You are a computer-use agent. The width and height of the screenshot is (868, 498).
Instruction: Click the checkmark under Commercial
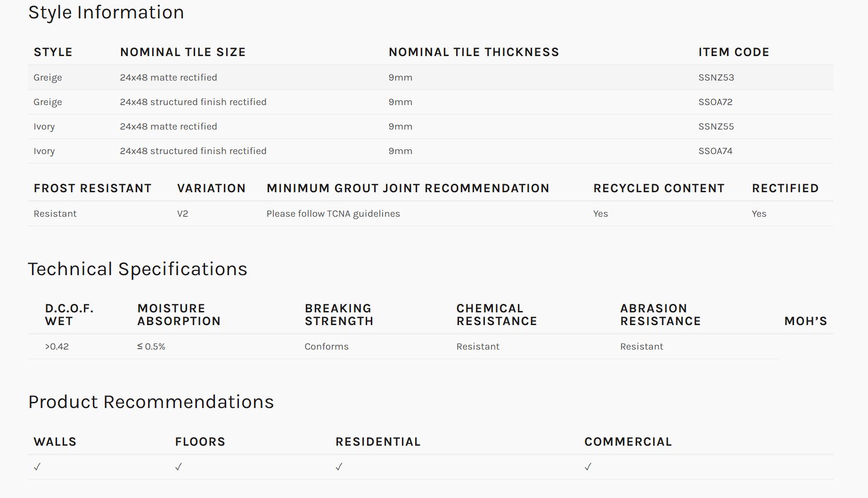click(x=588, y=467)
